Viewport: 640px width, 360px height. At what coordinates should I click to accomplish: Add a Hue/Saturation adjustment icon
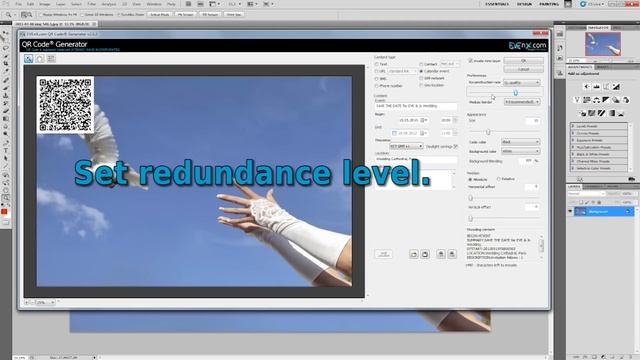point(587,100)
